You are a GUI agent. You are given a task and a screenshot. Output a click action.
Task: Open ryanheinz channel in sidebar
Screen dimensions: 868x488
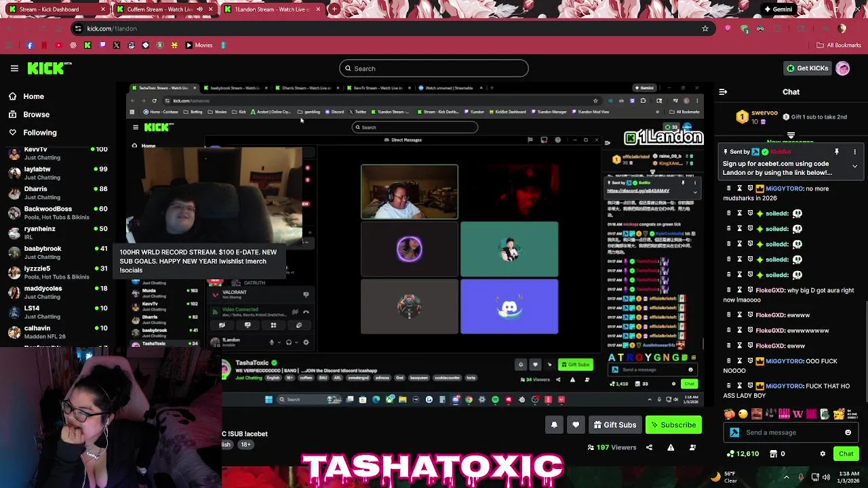58,232
